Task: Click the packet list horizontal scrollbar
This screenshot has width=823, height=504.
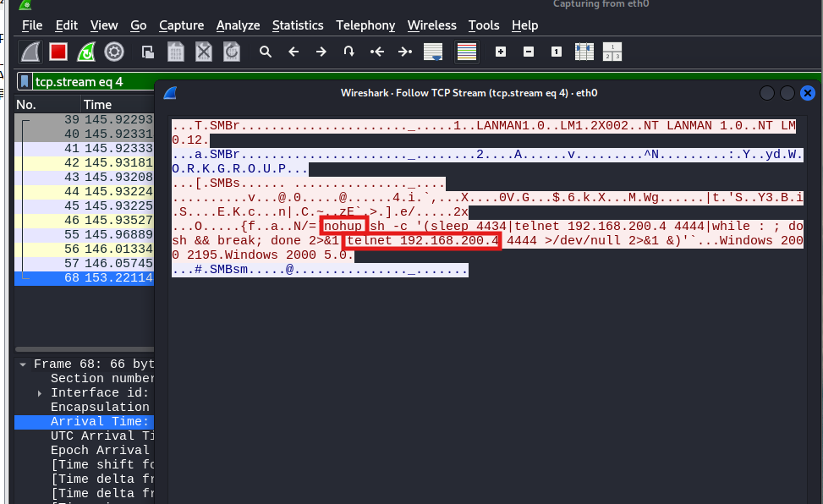Action: pos(85,349)
